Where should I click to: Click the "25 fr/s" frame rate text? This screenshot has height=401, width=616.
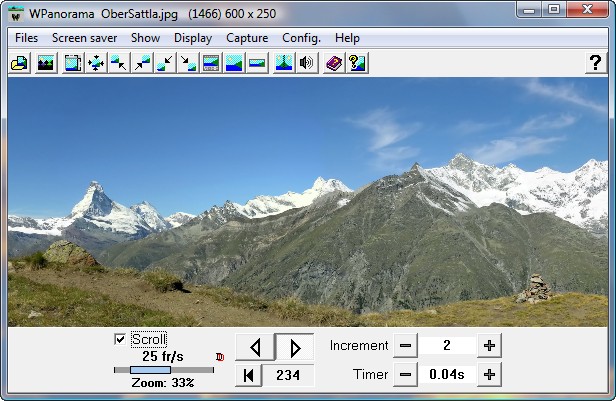coord(163,356)
